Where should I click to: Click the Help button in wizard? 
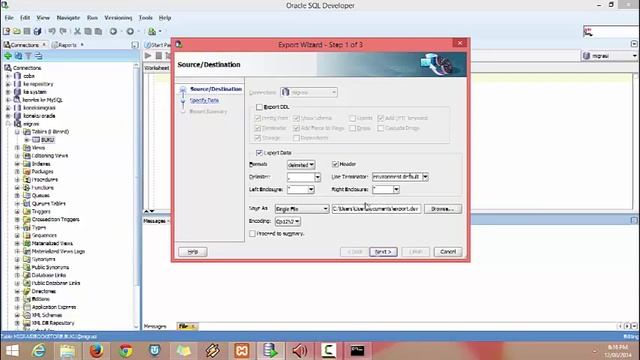[193, 252]
